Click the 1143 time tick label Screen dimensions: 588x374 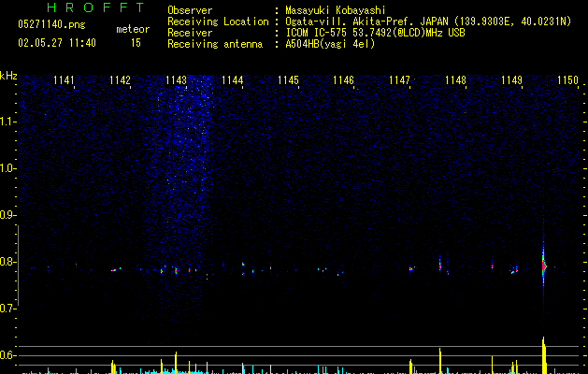pyautogui.click(x=176, y=80)
